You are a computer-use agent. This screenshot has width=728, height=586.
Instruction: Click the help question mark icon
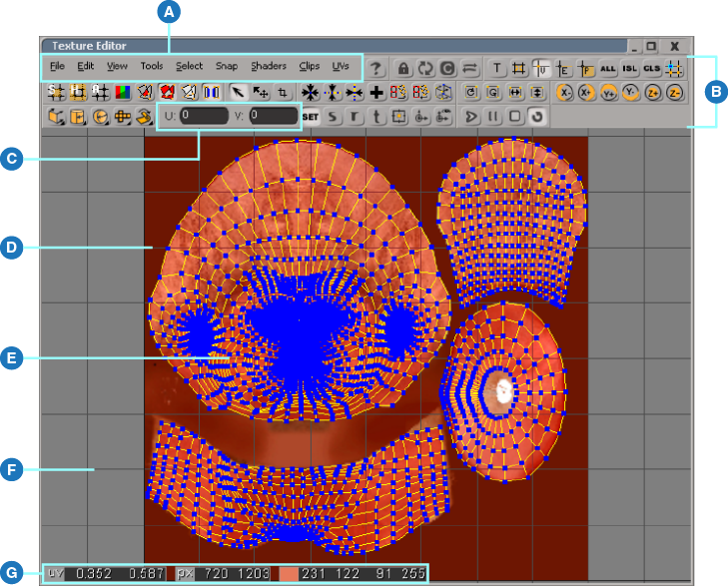376,68
